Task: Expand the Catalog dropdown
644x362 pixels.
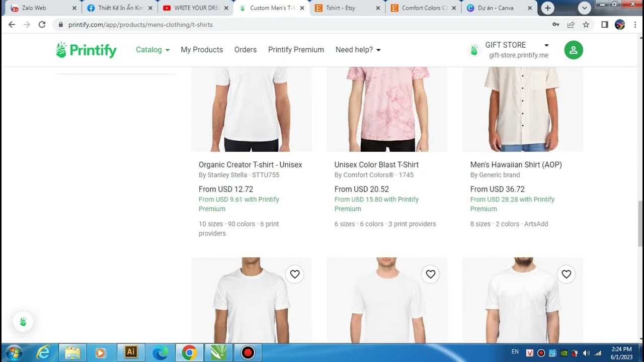Action: (x=152, y=50)
